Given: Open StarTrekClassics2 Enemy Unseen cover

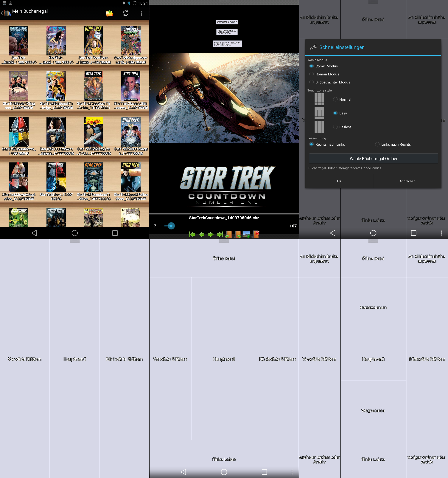Looking at the screenshot, I should click(x=131, y=86).
